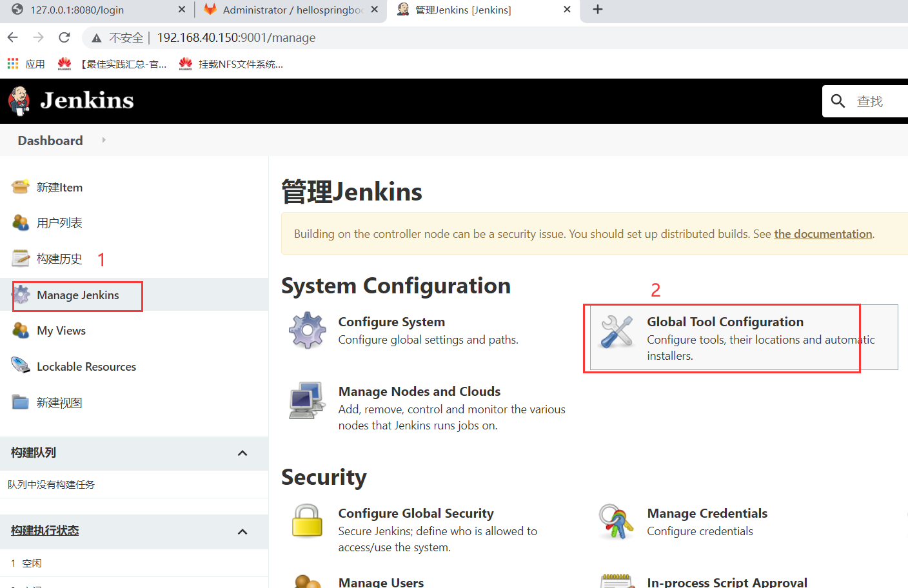Open the 构建历史 menu entry
The height and width of the screenshot is (588, 908).
tap(59, 259)
